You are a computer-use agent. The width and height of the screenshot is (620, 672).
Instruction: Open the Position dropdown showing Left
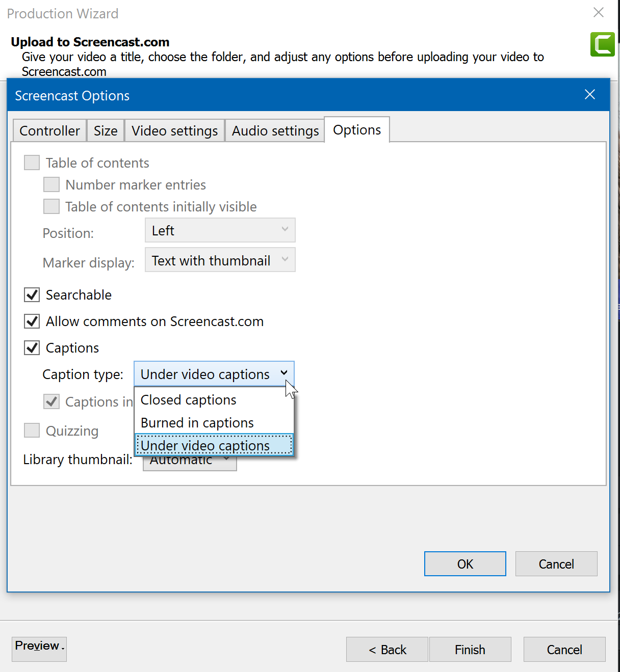pos(220,230)
